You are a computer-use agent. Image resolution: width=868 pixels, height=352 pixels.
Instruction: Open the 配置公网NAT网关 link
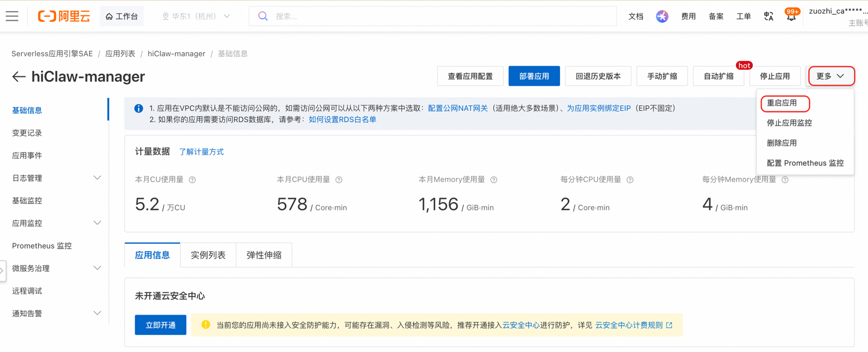[458, 108]
